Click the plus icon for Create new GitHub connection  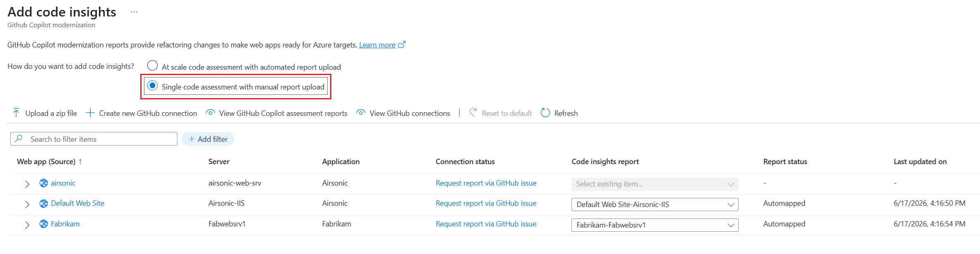pos(90,113)
